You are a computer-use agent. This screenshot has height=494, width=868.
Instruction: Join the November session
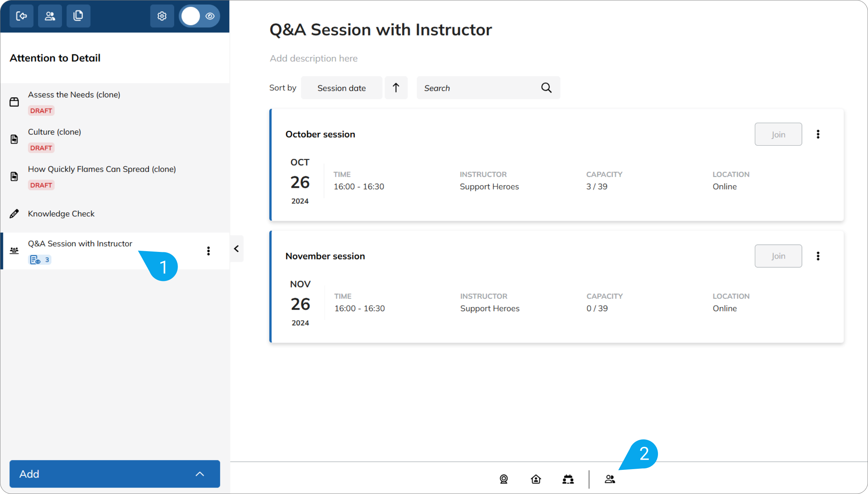(x=778, y=256)
